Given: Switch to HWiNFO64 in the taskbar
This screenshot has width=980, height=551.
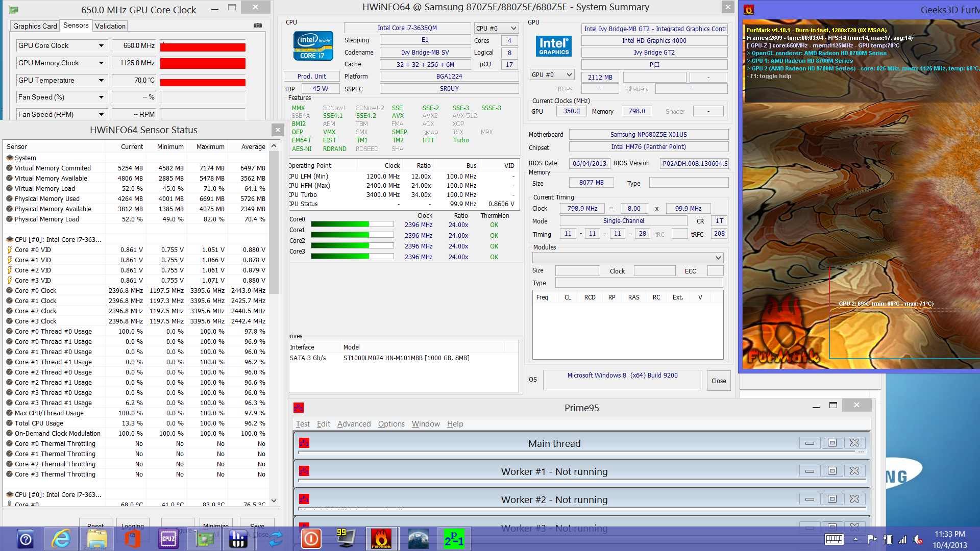Looking at the screenshot, I should pyautogui.click(x=238, y=539).
